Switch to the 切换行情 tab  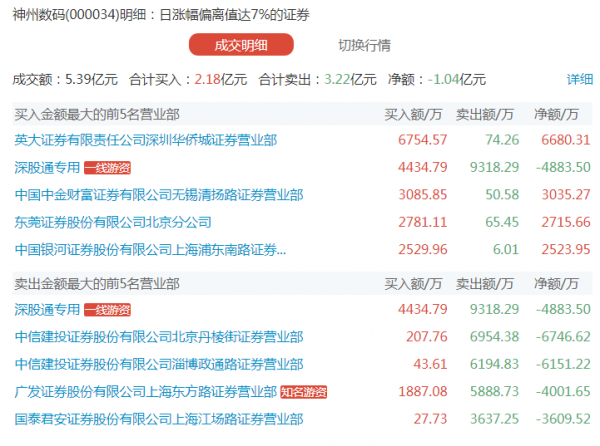click(364, 45)
